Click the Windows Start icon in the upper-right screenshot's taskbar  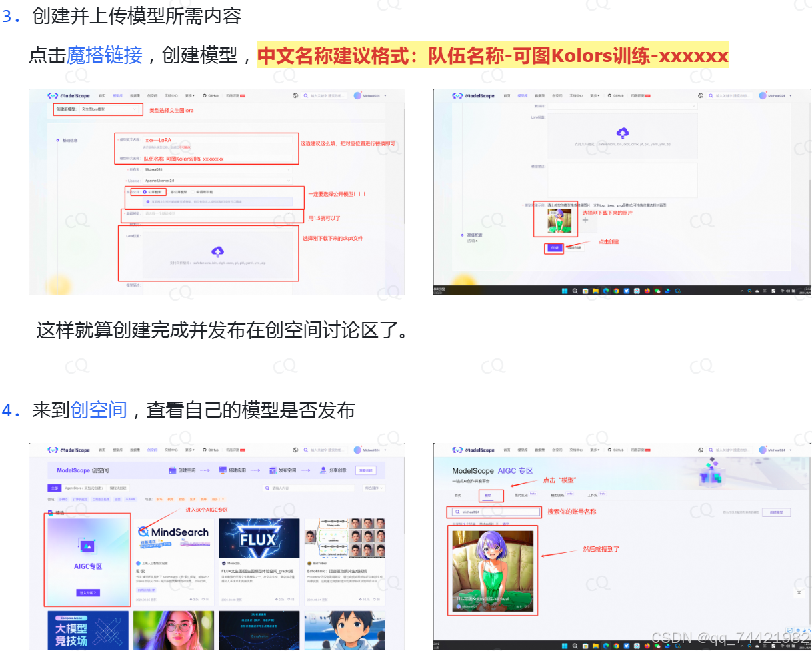[564, 291]
